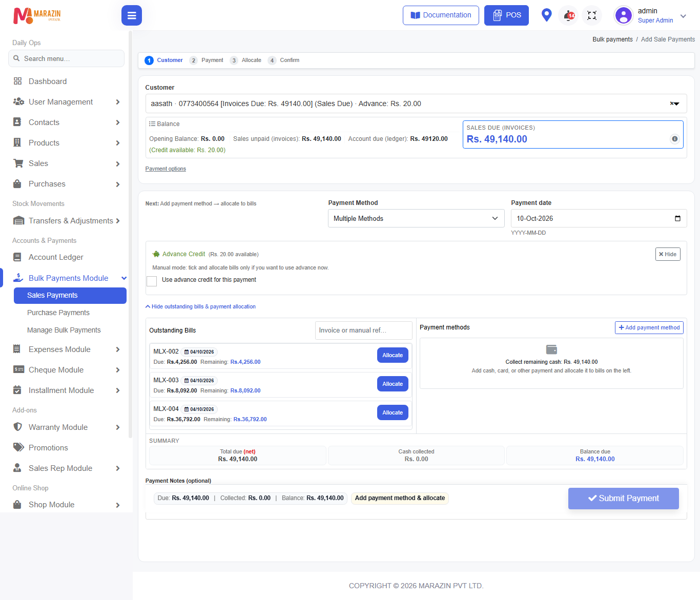Collapse the Bulk Payments Module chevron

124,278
